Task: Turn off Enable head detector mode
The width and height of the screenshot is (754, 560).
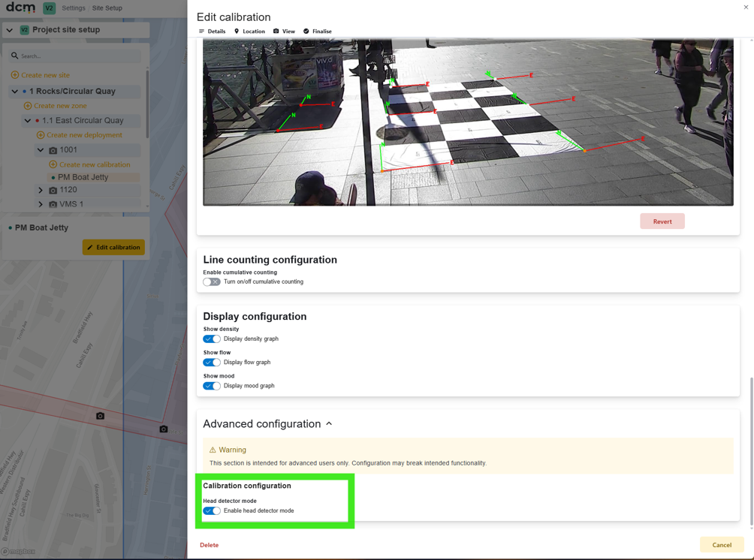Action: [x=212, y=510]
